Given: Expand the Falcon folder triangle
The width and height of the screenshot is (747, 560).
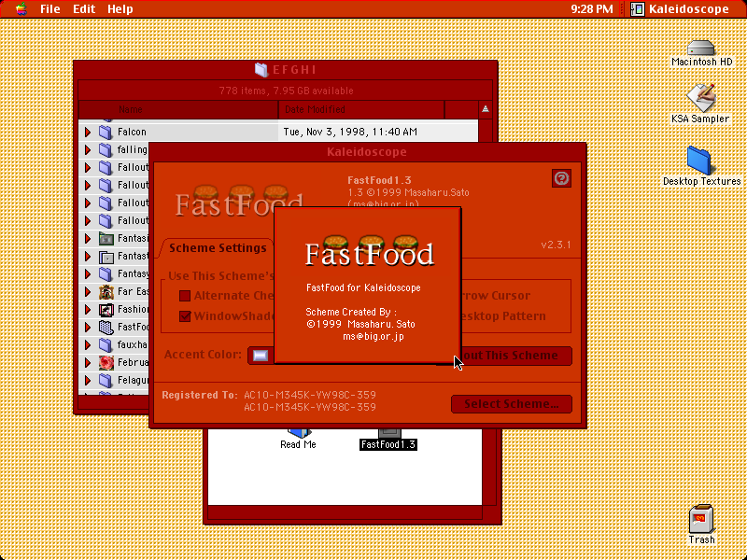Looking at the screenshot, I should tap(88, 132).
